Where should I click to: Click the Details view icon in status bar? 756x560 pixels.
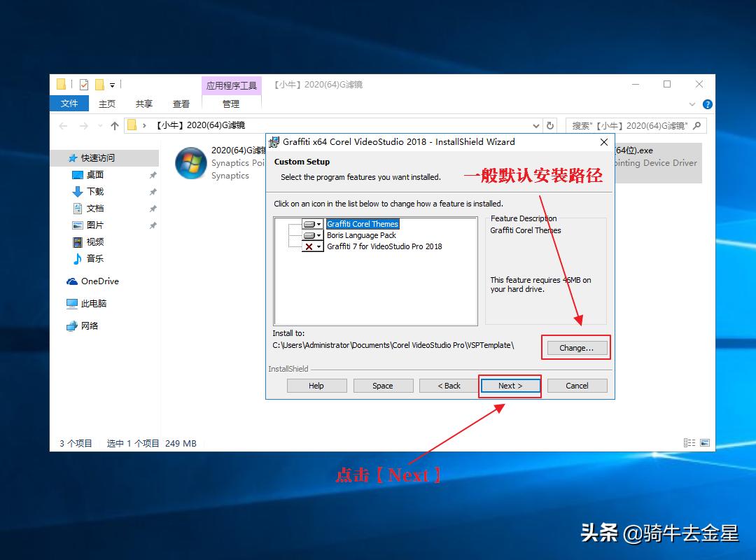pos(689,442)
